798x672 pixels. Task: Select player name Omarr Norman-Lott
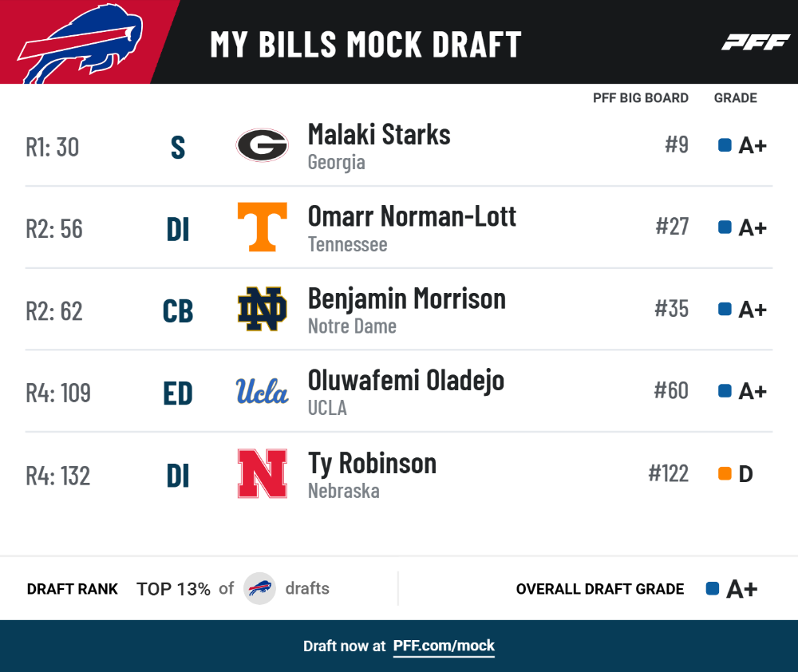click(x=412, y=216)
